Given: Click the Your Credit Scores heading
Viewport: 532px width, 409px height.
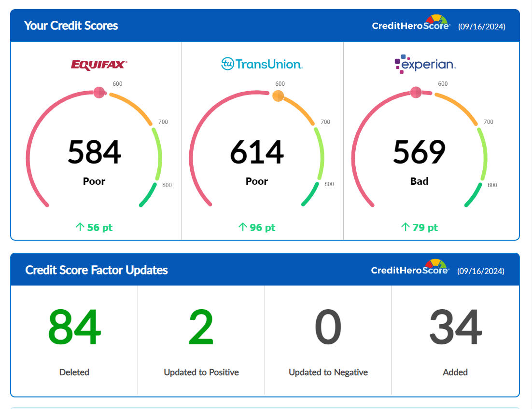Looking at the screenshot, I should pos(71,26).
